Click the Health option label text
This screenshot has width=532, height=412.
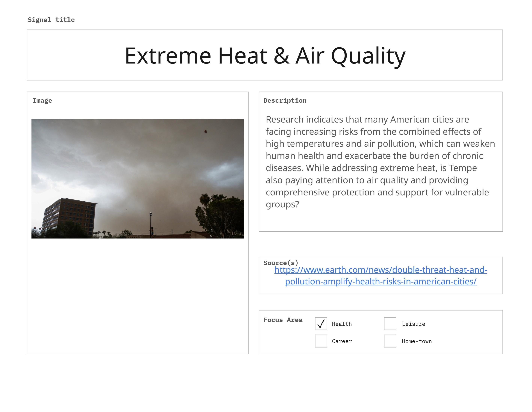tap(342, 324)
